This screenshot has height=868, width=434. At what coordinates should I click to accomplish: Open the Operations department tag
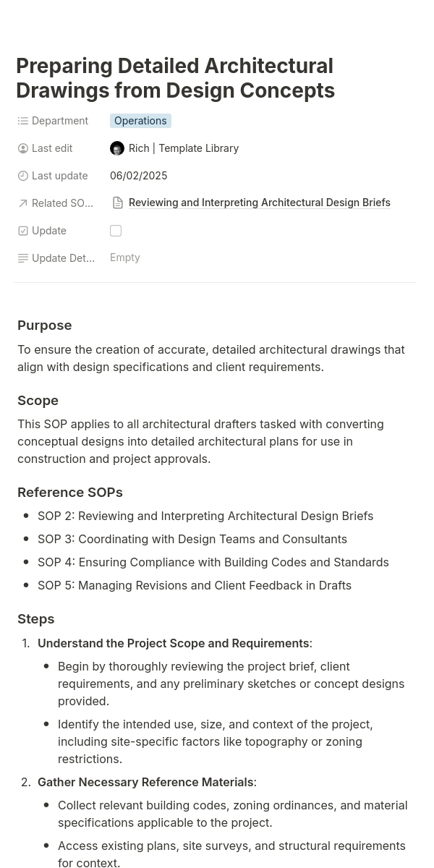point(140,121)
